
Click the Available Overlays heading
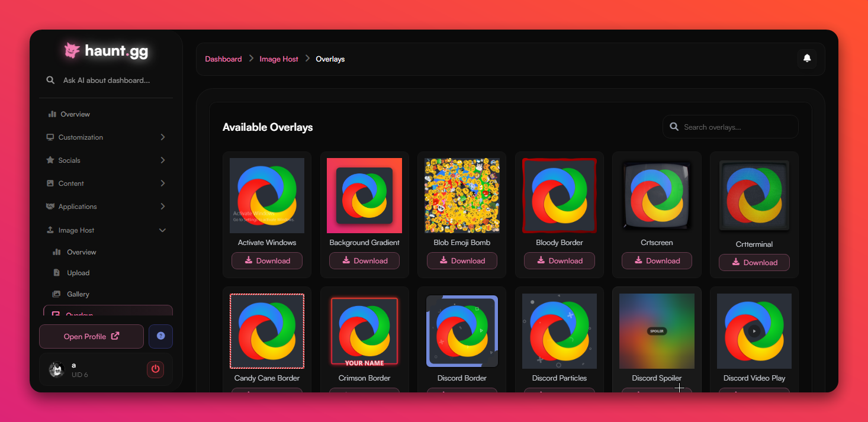[x=268, y=127]
